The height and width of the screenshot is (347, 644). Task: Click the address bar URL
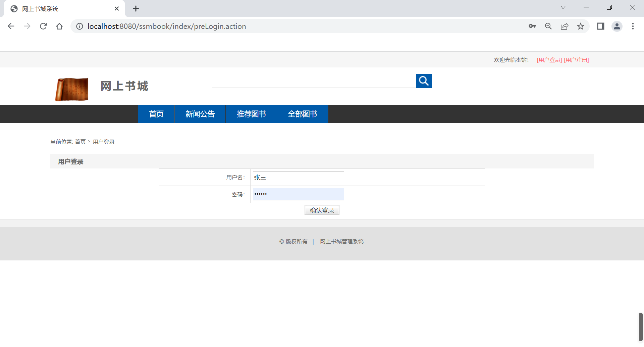click(x=167, y=26)
